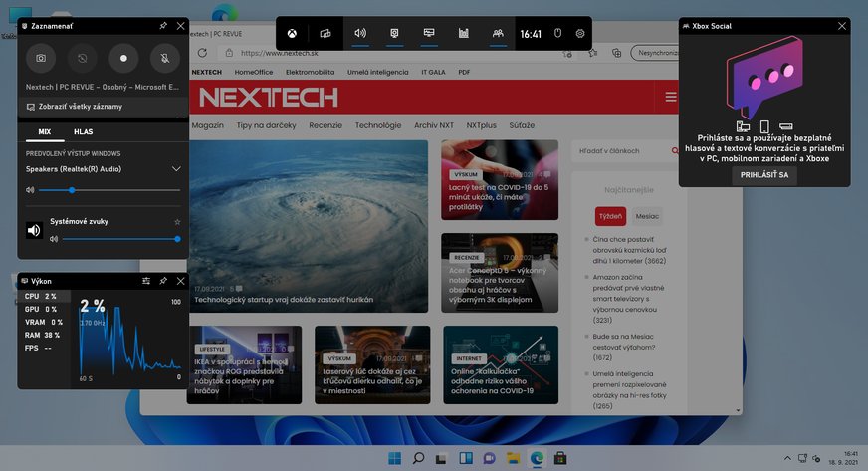Click the PRIHLÁSIŤ SA button
Screen dimensions: 868x471
[x=763, y=174]
